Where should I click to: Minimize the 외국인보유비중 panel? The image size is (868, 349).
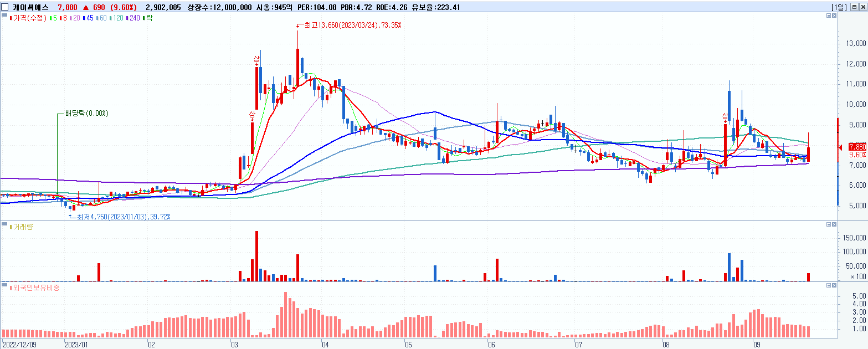click(829, 285)
